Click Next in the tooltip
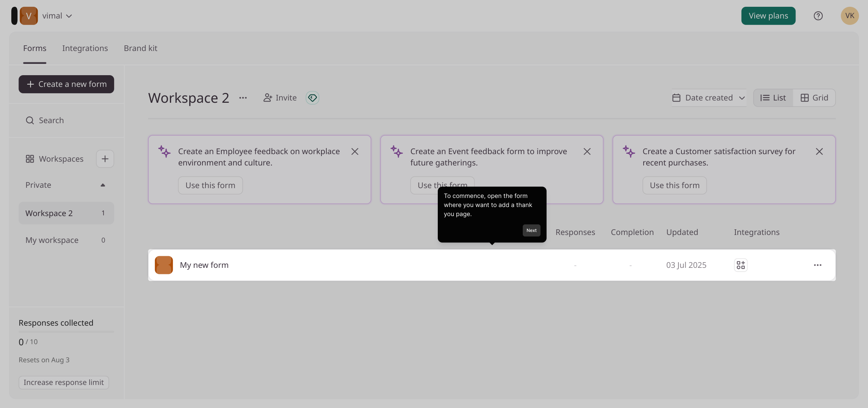Screen dimensions: 868x408 click(531, 230)
